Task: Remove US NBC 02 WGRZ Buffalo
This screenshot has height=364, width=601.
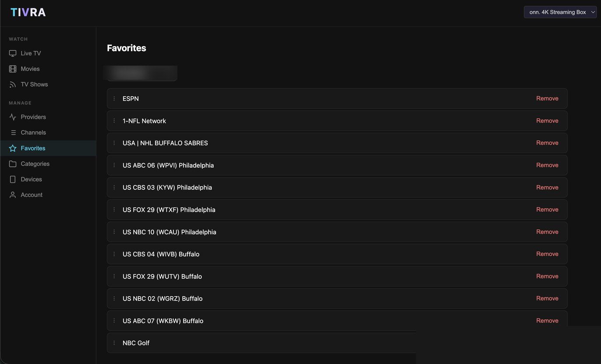Action: [547, 298]
